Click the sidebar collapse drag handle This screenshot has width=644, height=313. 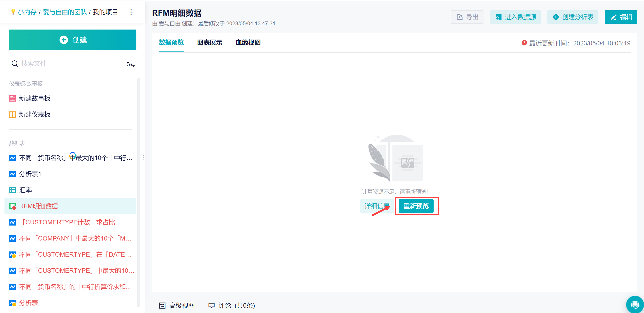[143, 158]
